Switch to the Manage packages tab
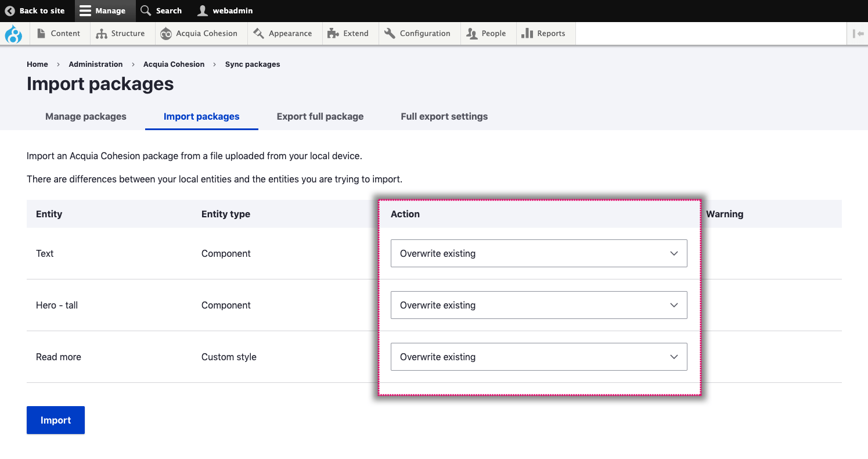The width and height of the screenshot is (868, 459). coord(86,116)
